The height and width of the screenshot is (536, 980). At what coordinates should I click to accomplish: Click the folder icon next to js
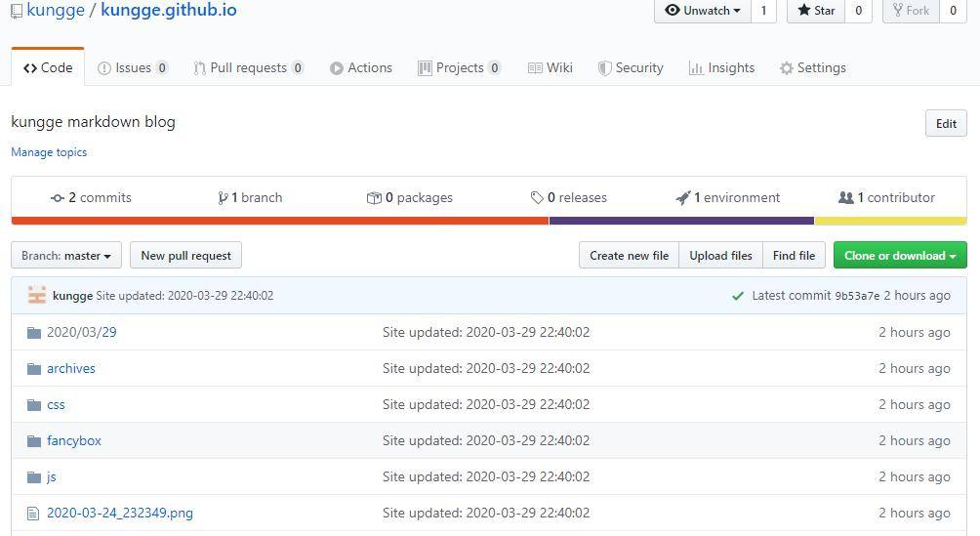pyautogui.click(x=34, y=477)
